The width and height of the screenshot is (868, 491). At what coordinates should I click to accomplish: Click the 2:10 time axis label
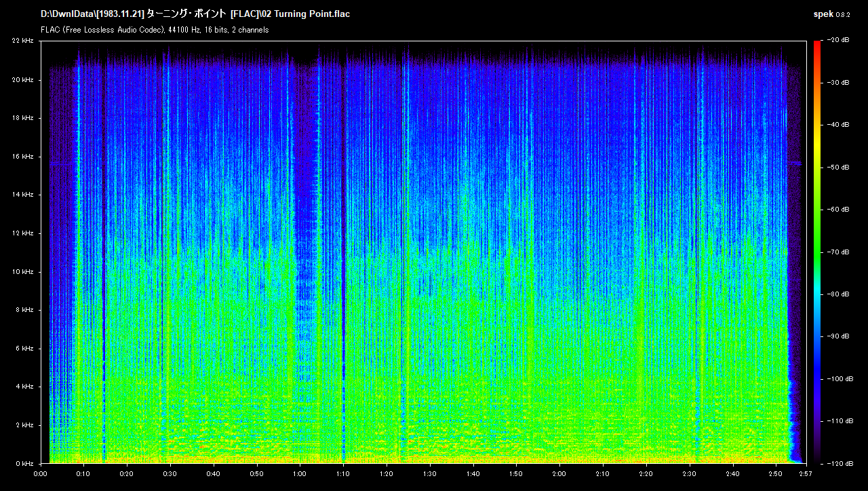(602, 473)
